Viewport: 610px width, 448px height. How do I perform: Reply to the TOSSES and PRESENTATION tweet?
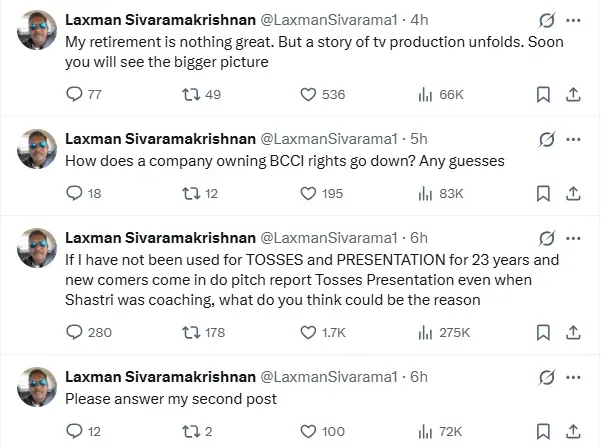[74, 332]
